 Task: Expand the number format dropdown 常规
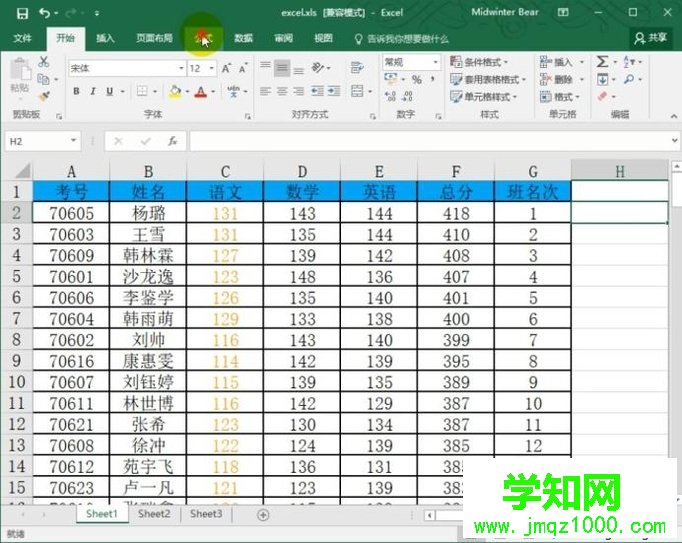click(435, 62)
